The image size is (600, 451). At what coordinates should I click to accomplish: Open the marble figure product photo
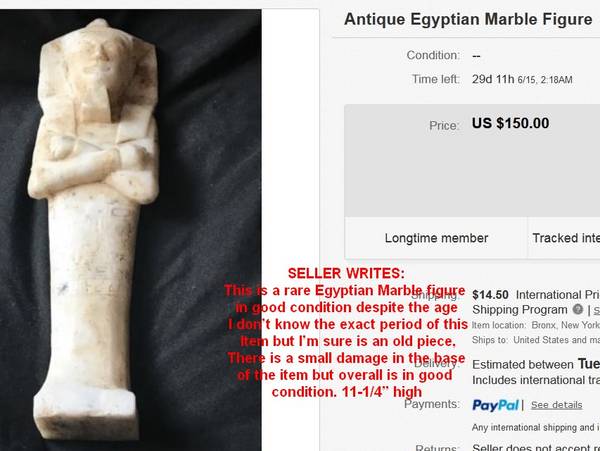point(130,230)
